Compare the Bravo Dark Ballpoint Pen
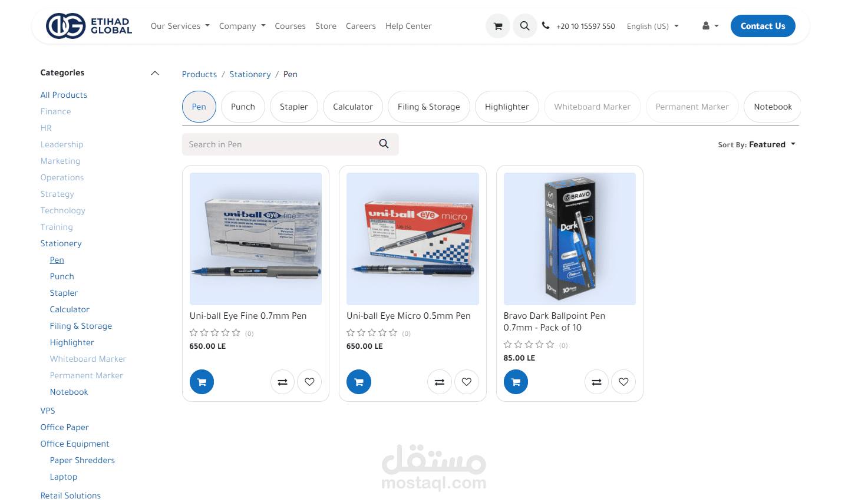Screen dimensions: 868x502 click(596, 382)
